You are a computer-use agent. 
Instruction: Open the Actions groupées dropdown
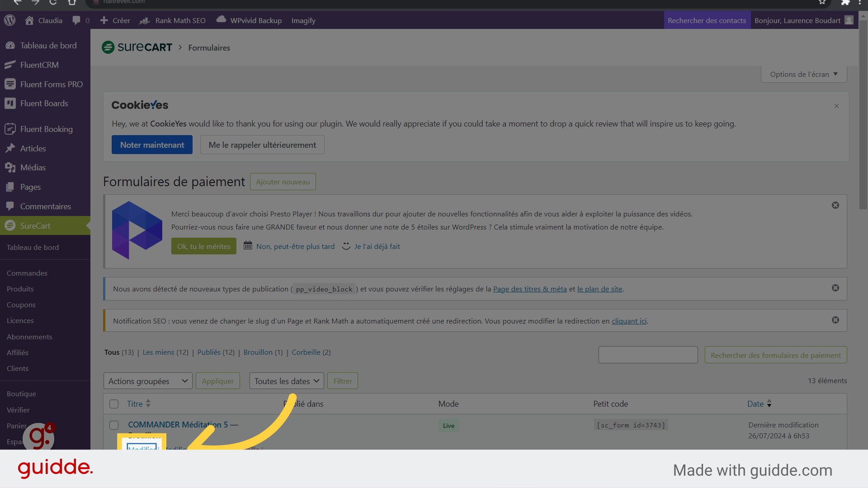(148, 381)
